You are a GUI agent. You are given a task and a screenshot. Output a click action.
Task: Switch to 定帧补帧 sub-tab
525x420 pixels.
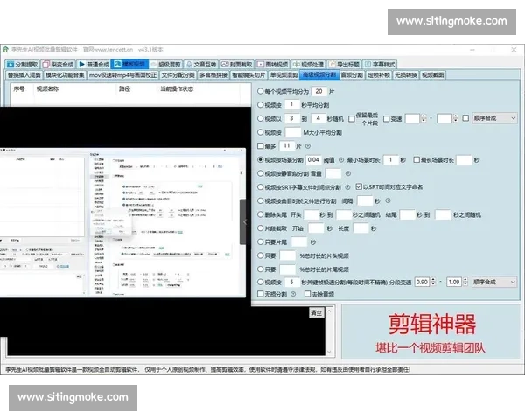click(x=379, y=75)
